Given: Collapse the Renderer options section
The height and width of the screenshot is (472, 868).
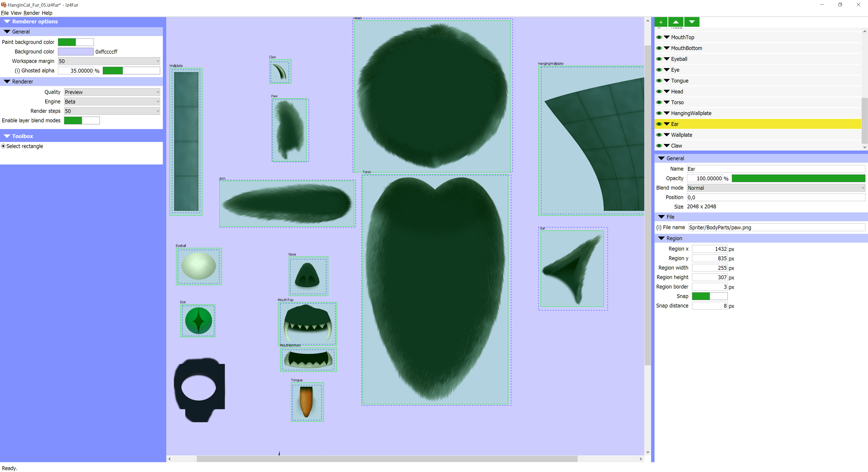Looking at the screenshot, I should pos(7,22).
